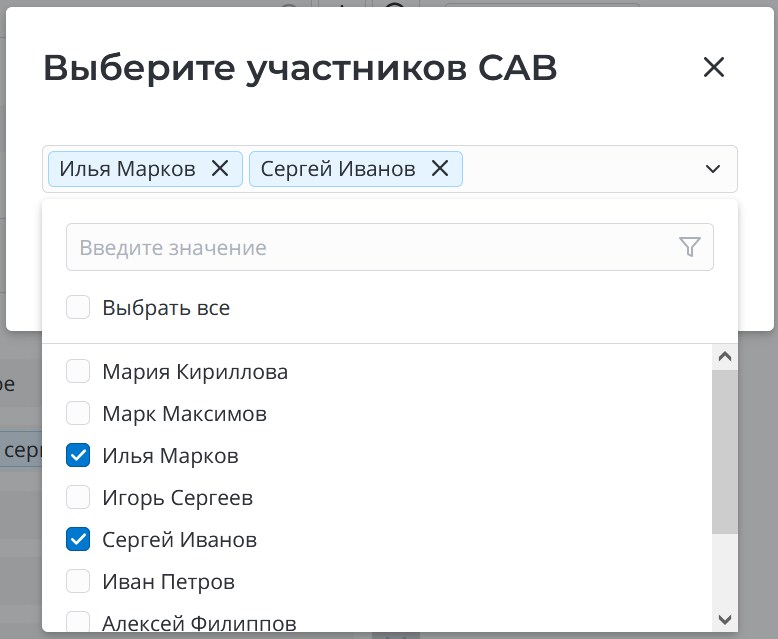Click the Иван Петров name label
The height and width of the screenshot is (639, 778).
(x=168, y=581)
